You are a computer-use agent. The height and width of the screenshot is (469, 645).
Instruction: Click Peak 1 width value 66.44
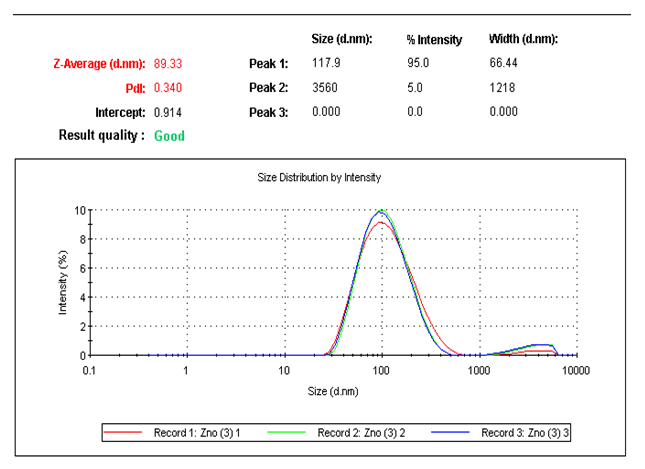tap(504, 64)
